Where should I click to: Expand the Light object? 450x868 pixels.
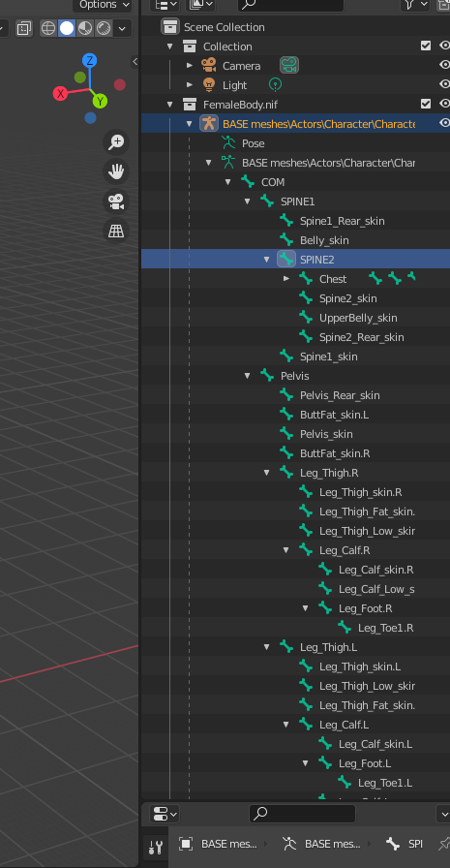pos(190,85)
